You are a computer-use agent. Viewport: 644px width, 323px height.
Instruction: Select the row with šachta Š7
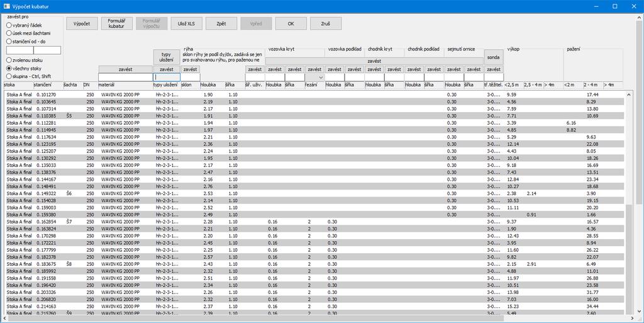[314, 222]
